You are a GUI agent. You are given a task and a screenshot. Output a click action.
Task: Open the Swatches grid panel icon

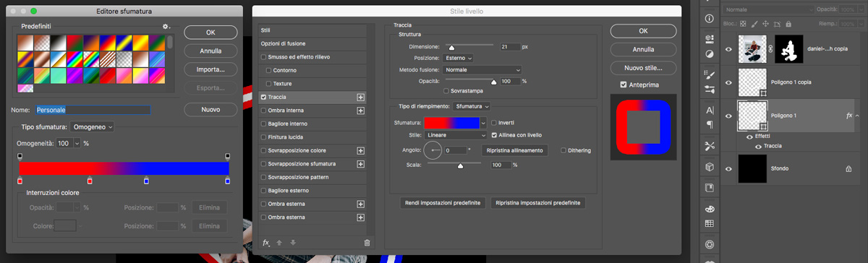709,223
